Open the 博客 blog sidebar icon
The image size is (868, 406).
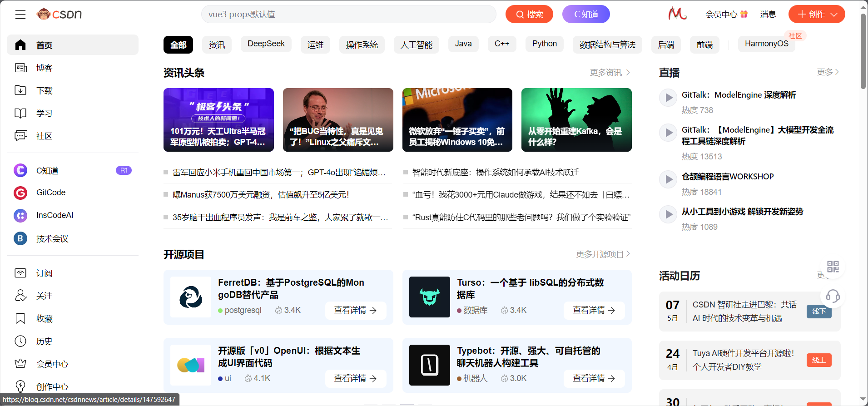tap(20, 68)
